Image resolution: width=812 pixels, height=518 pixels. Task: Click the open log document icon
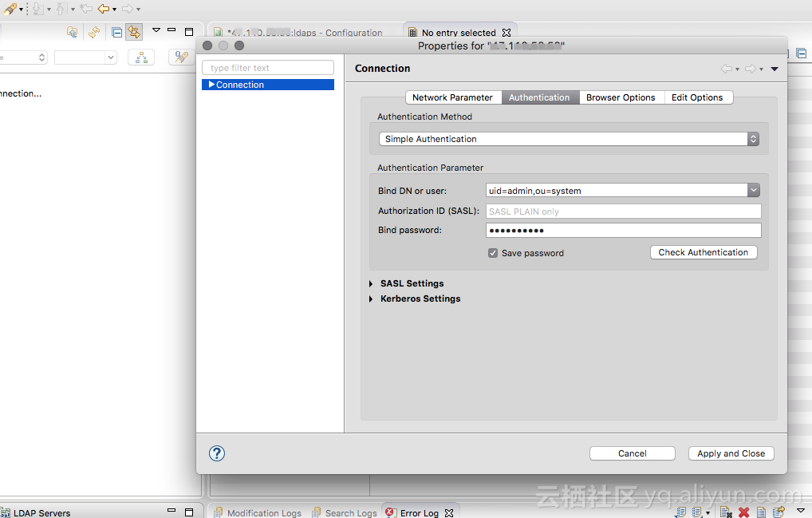[761, 512]
